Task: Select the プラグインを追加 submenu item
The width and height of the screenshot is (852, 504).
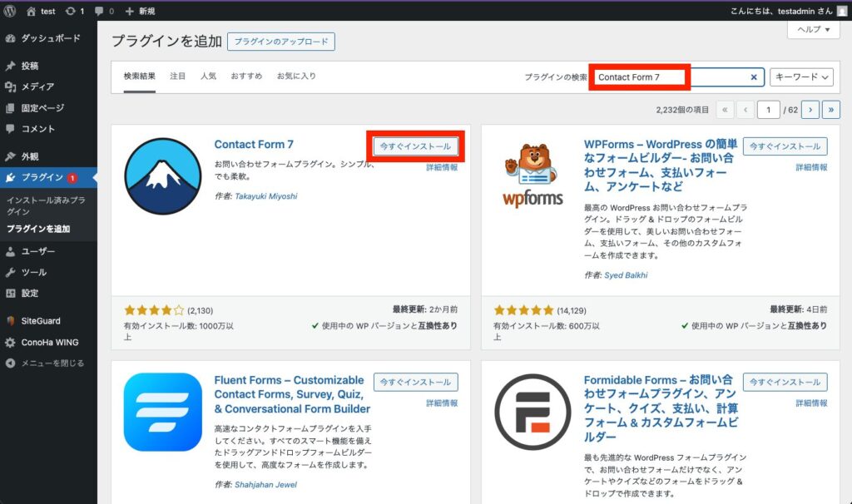Action: click(38, 229)
